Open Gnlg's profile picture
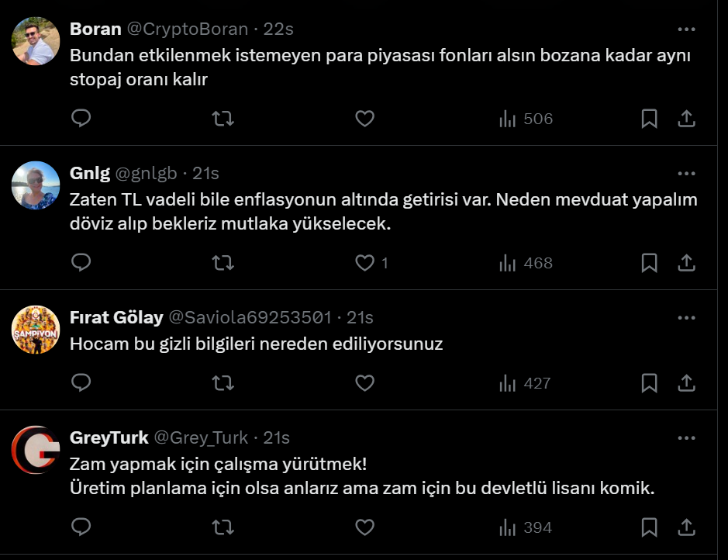The height and width of the screenshot is (560, 728). [x=36, y=185]
